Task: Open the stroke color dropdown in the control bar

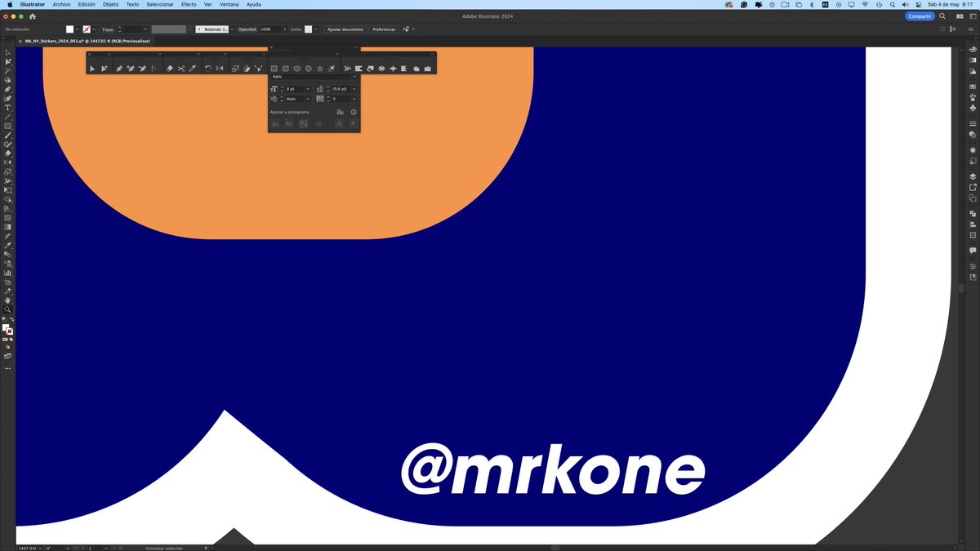Action: click(94, 29)
